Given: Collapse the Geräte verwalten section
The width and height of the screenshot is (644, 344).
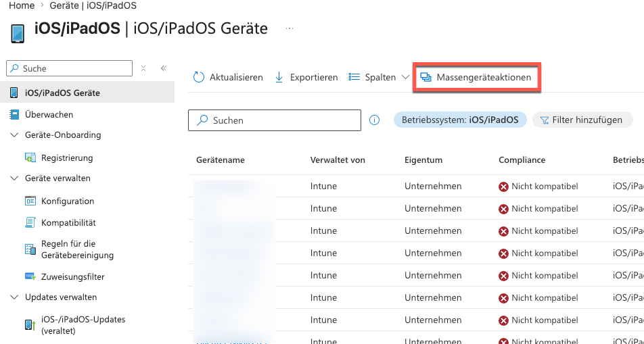Looking at the screenshot, I should pyautogui.click(x=14, y=178).
